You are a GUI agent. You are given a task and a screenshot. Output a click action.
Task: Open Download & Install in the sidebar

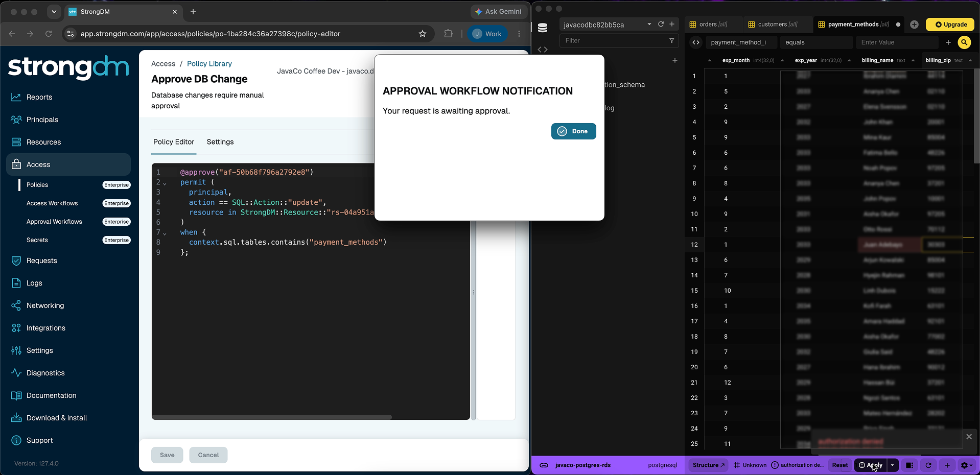click(57, 418)
